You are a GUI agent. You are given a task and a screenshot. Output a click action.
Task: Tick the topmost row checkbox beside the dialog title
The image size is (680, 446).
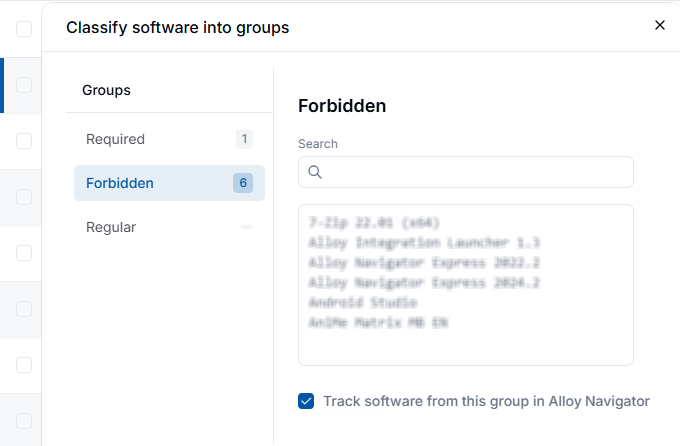point(24,29)
